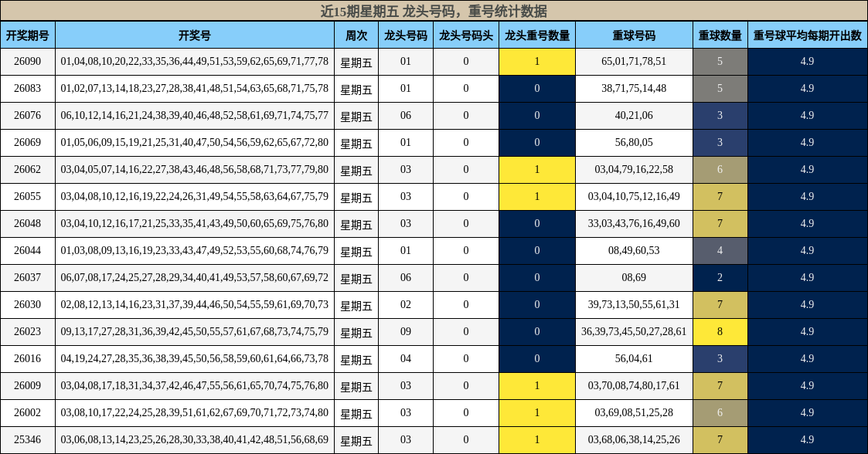Click the repeat numbers 03,04,79,16,22,58
Image resolution: width=868 pixels, height=454 pixels.
pyautogui.click(x=632, y=169)
